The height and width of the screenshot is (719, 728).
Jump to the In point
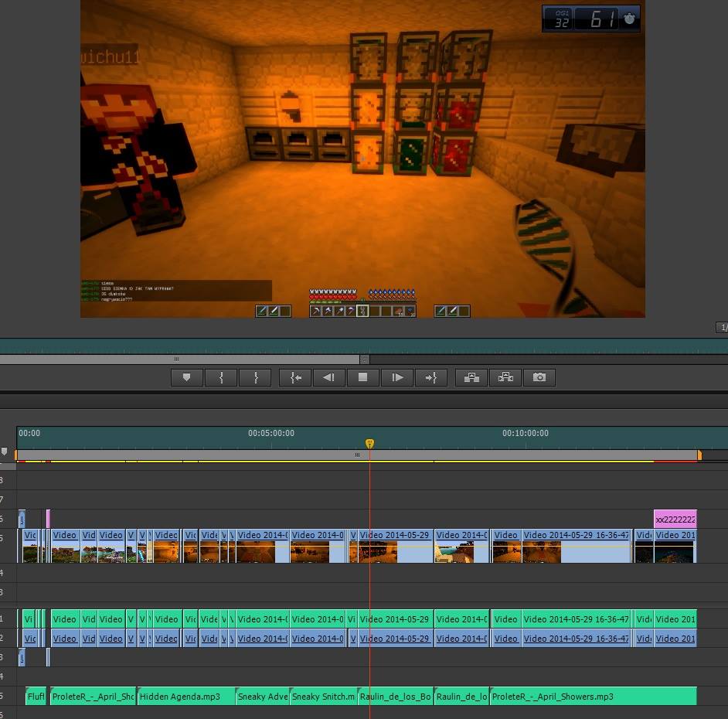[x=295, y=377]
